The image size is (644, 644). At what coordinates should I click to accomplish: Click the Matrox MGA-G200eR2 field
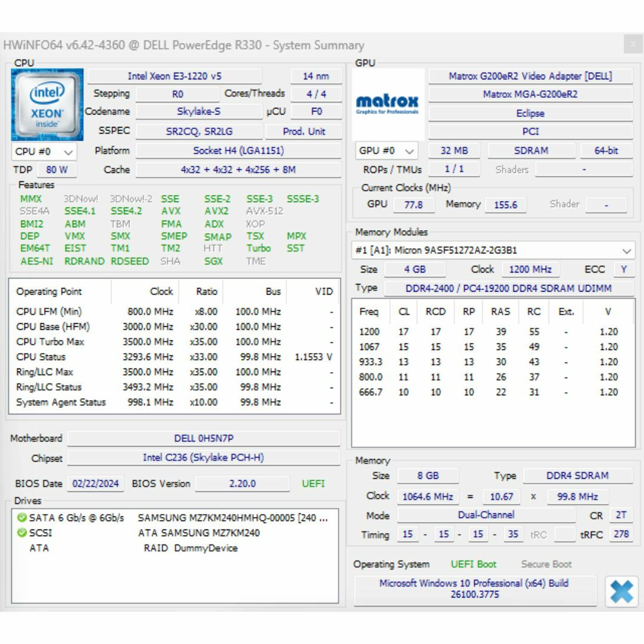point(530,94)
